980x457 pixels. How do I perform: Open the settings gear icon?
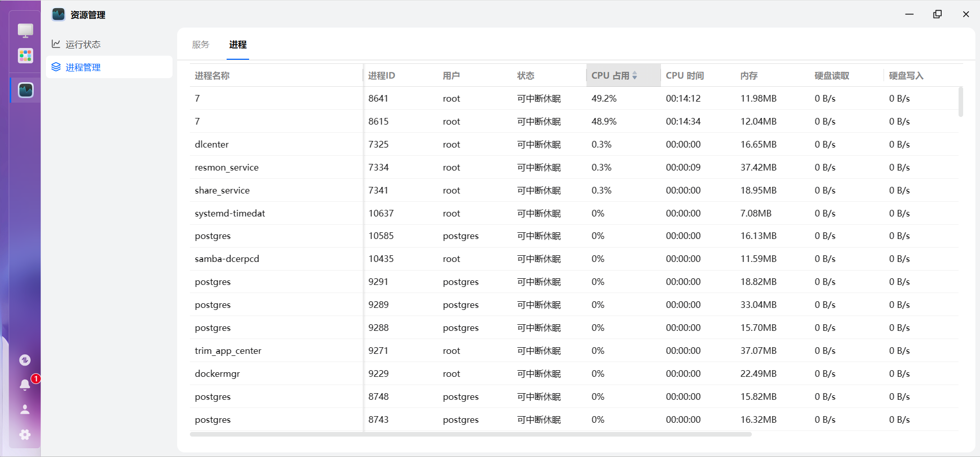(25, 435)
